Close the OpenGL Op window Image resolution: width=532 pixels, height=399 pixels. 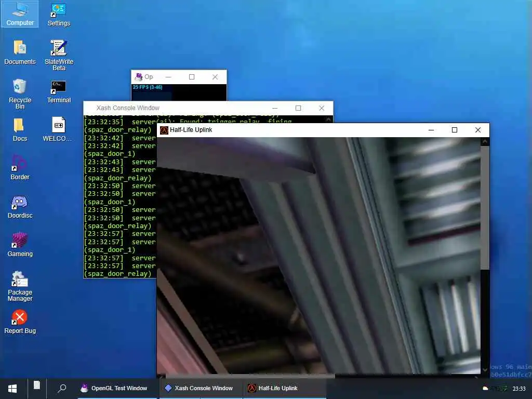pos(215,77)
